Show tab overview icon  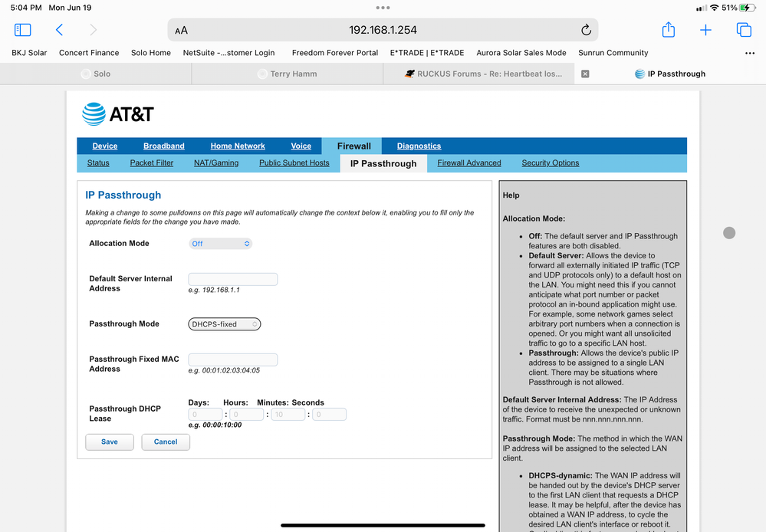pos(743,30)
